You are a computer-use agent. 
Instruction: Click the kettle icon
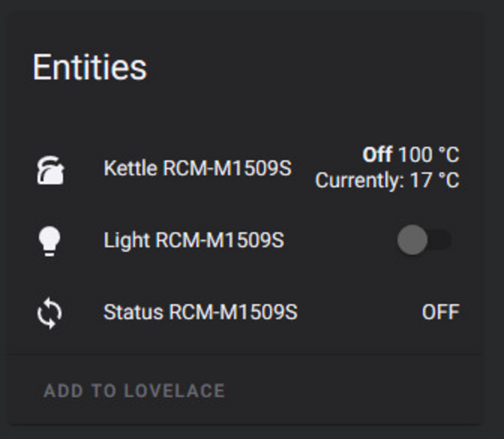[x=50, y=170]
